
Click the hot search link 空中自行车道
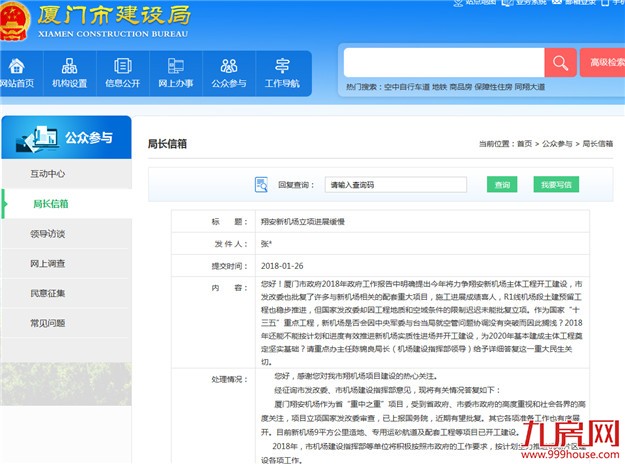407,87
